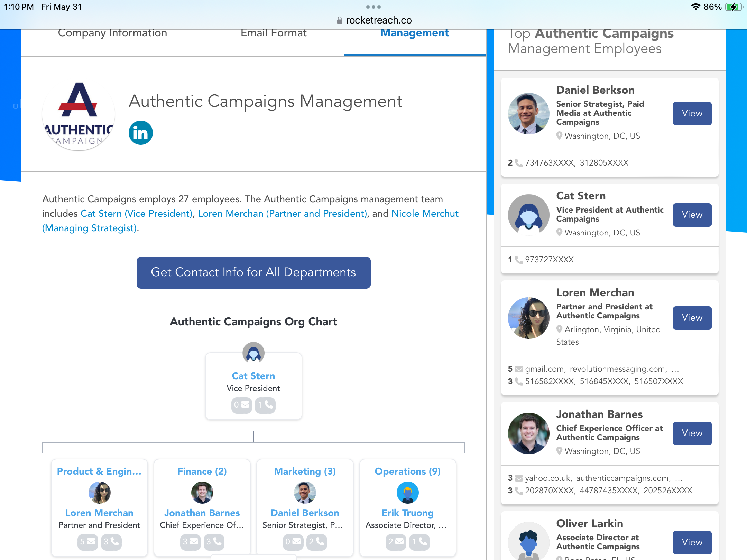Click Erik Truong's avatar in Operations card

tap(408, 492)
